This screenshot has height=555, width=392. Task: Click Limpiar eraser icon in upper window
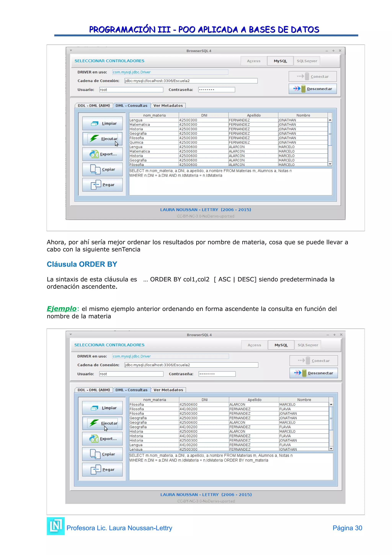(94, 124)
